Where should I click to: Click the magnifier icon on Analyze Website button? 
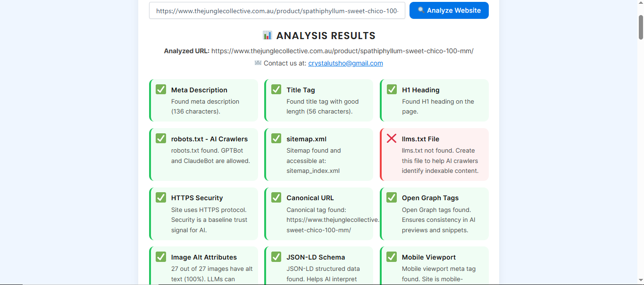(420, 10)
